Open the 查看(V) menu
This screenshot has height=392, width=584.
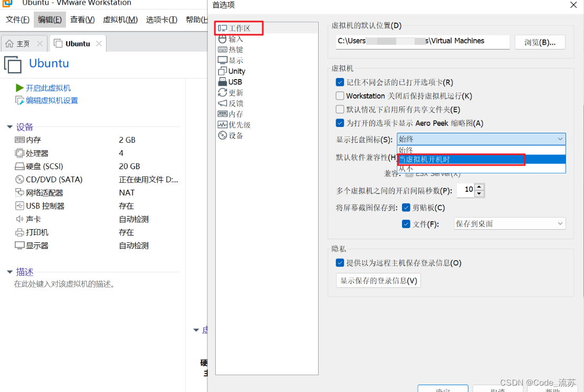coord(82,19)
